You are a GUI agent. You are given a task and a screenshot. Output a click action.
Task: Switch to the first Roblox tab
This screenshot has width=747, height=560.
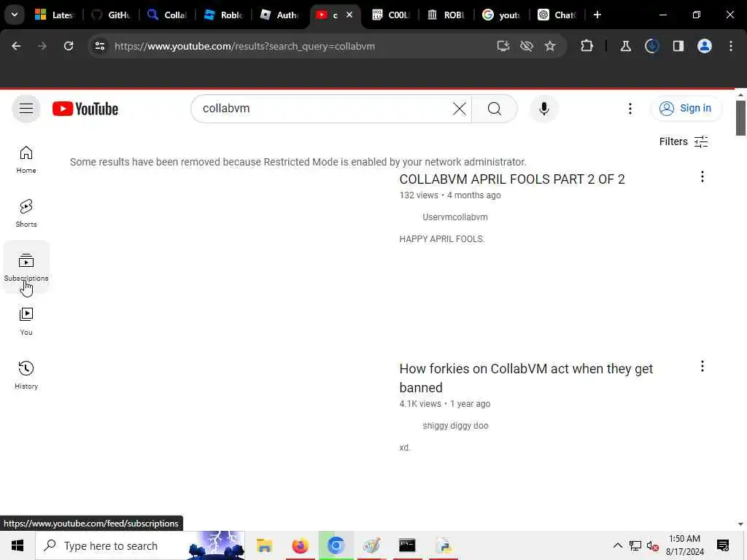(x=223, y=15)
